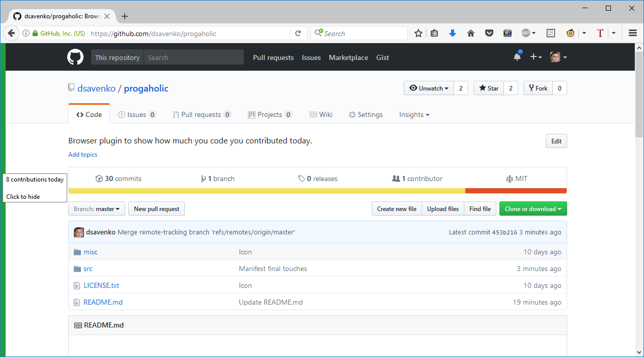The width and height of the screenshot is (644, 357).
Task: Click Create new file
Action: (397, 209)
